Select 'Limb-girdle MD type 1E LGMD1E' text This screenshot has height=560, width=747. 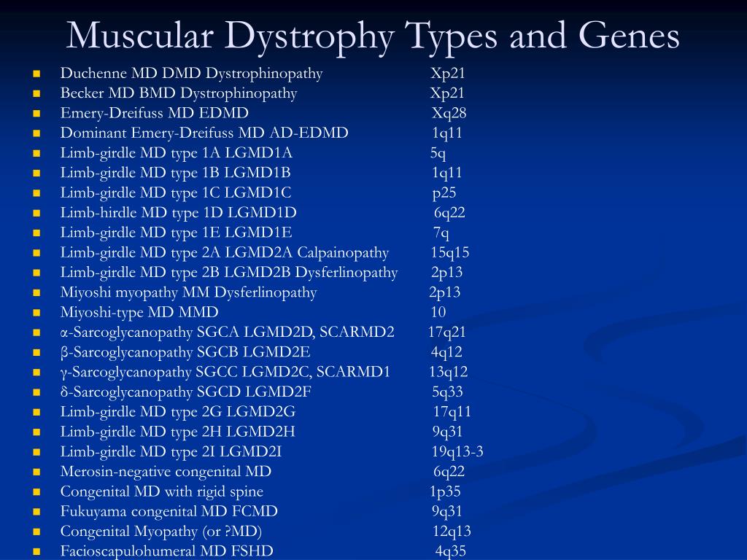coord(177,233)
